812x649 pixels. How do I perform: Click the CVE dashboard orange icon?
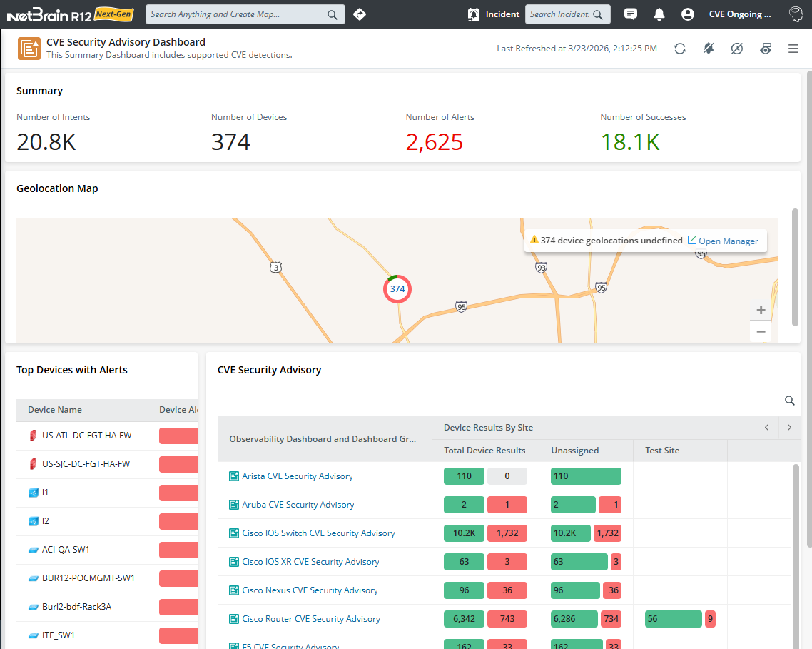pos(29,49)
